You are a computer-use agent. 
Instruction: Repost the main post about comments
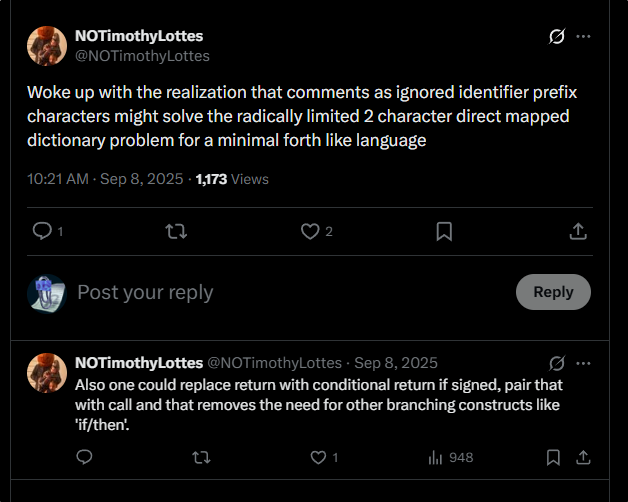(175, 231)
